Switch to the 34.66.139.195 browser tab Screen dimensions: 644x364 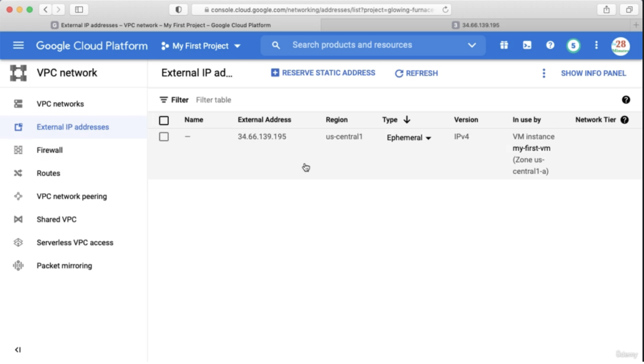coord(476,25)
